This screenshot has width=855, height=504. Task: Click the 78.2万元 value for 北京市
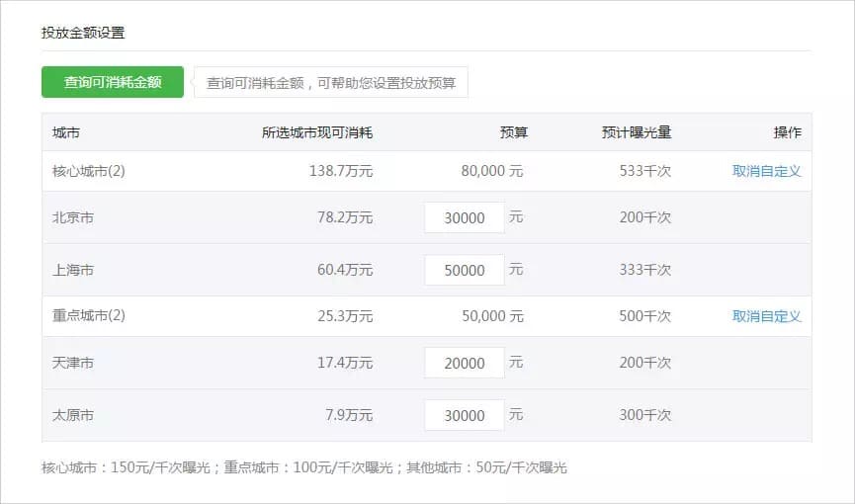(x=345, y=217)
